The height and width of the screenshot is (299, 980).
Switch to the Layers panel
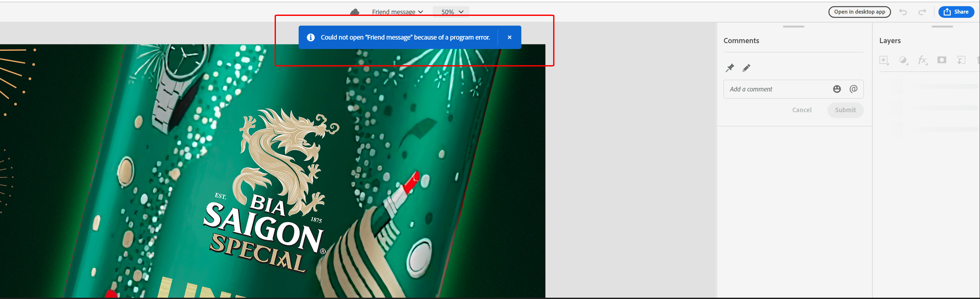click(x=890, y=40)
